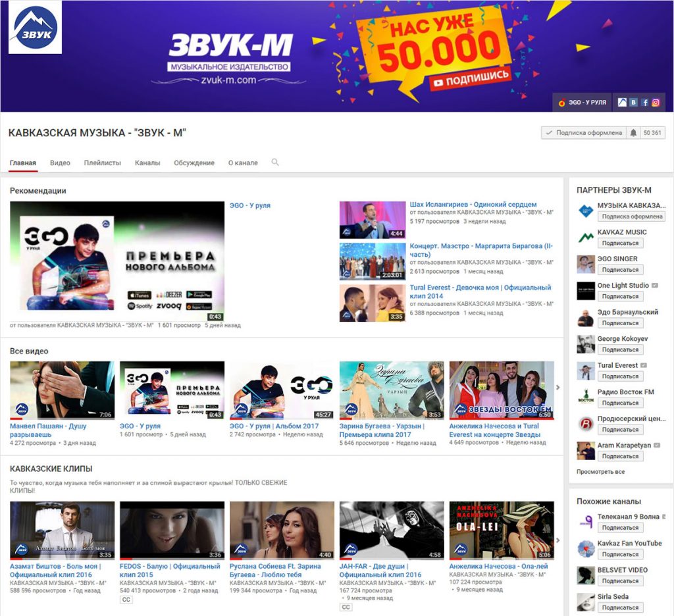This screenshot has width=674, height=616.
Task: Open the Продюсерский центр channel avatar
Action: [586, 424]
